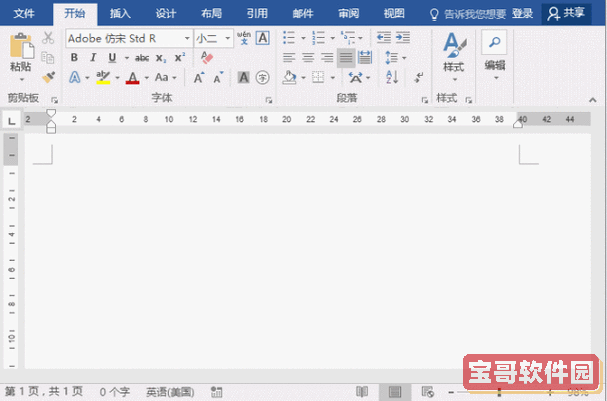
Task: Center align the text
Action: pos(308,58)
